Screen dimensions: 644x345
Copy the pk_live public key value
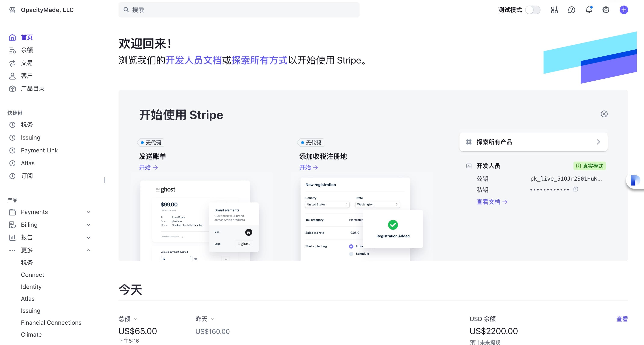[x=566, y=179]
